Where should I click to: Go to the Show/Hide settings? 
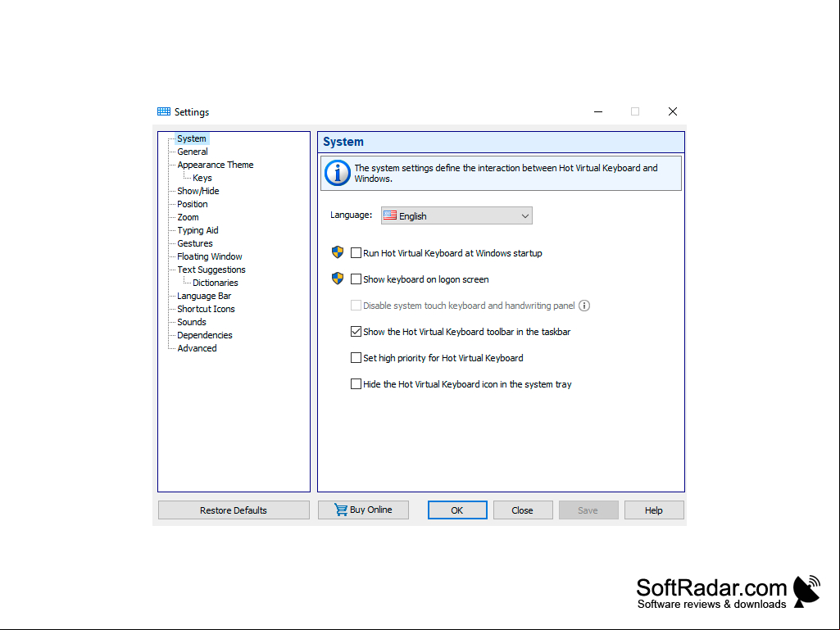(198, 191)
